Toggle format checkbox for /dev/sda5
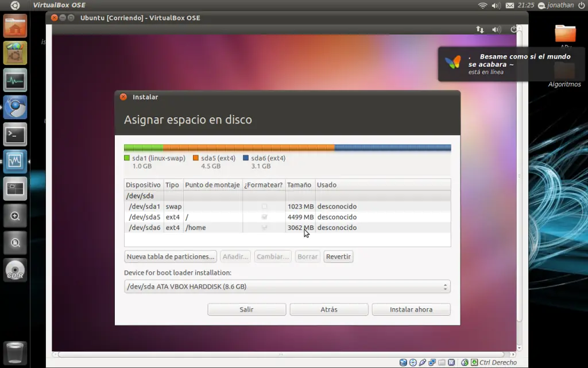 [x=264, y=217]
